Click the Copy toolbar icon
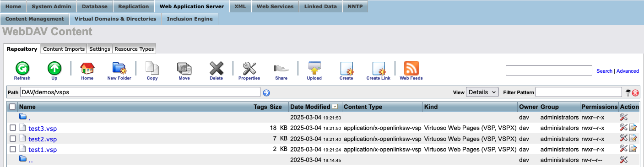This screenshot has height=167, width=644. pyautogui.click(x=152, y=69)
